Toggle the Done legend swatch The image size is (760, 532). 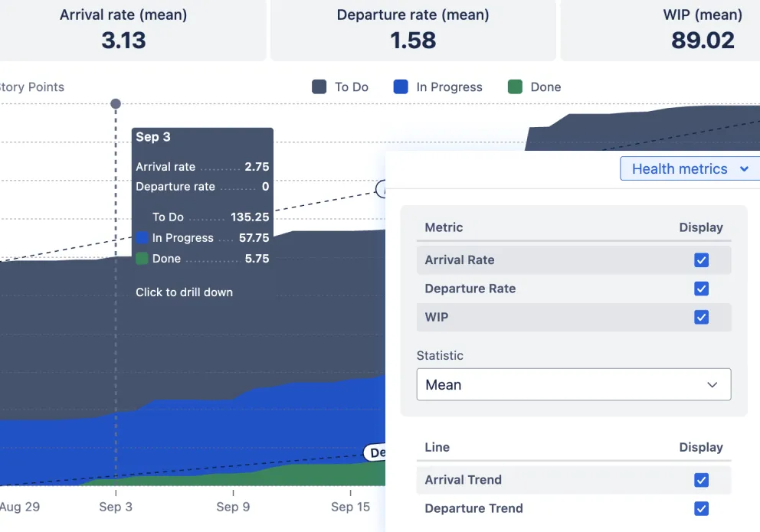point(516,87)
